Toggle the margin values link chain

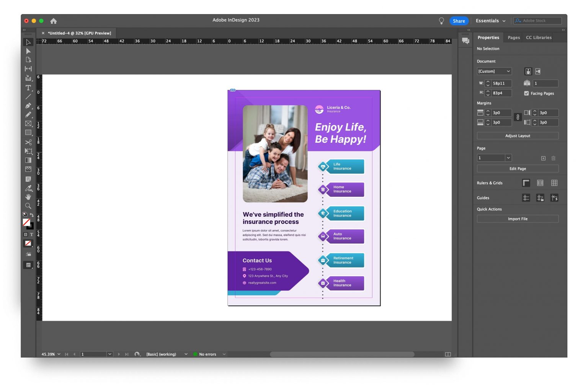tap(518, 117)
